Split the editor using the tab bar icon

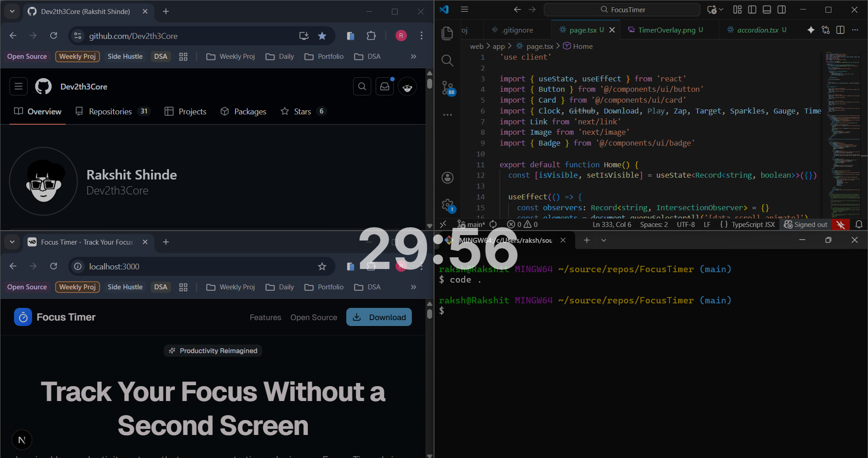point(840,30)
